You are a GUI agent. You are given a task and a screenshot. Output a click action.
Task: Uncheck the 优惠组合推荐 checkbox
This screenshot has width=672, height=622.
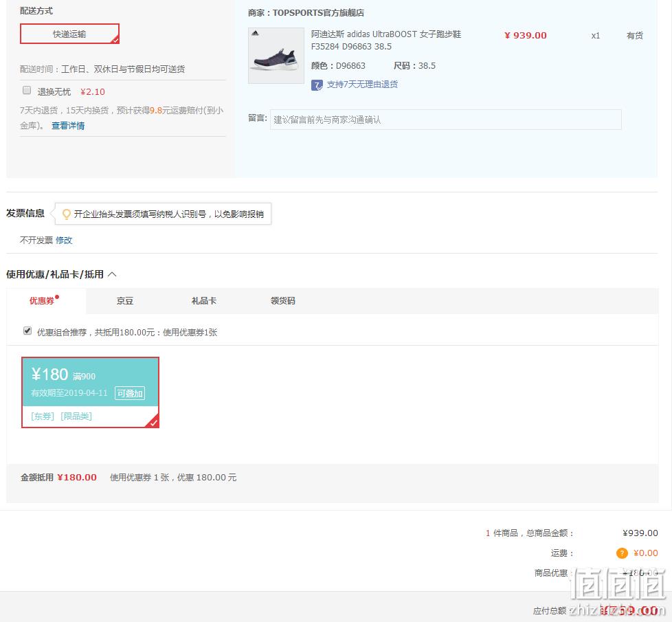(27, 331)
